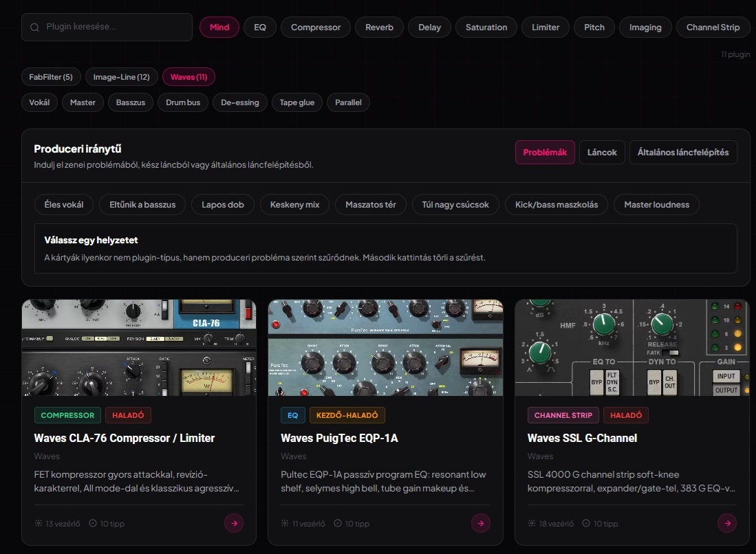Screen dimensions: 756x554
Task: Choose the Túl nagy csúcsok problem
Action: [x=455, y=205]
